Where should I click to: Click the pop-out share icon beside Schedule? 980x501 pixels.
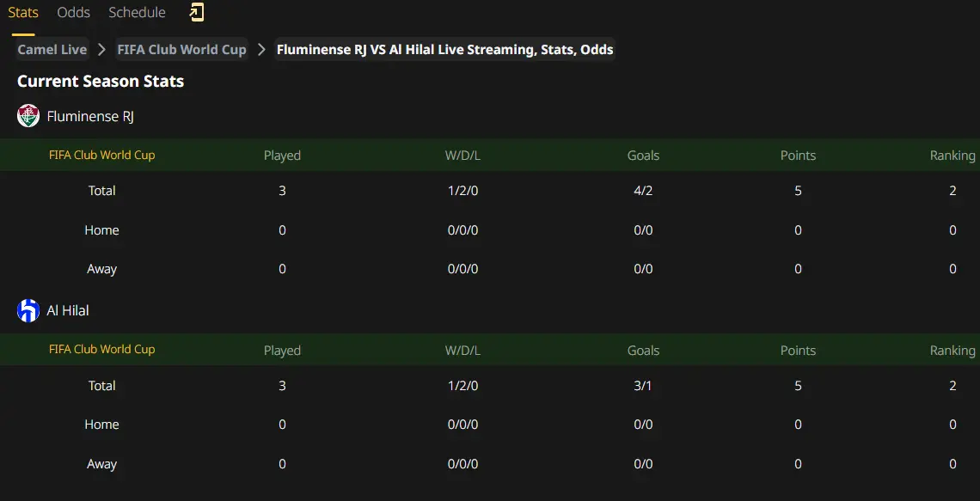click(x=197, y=13)
